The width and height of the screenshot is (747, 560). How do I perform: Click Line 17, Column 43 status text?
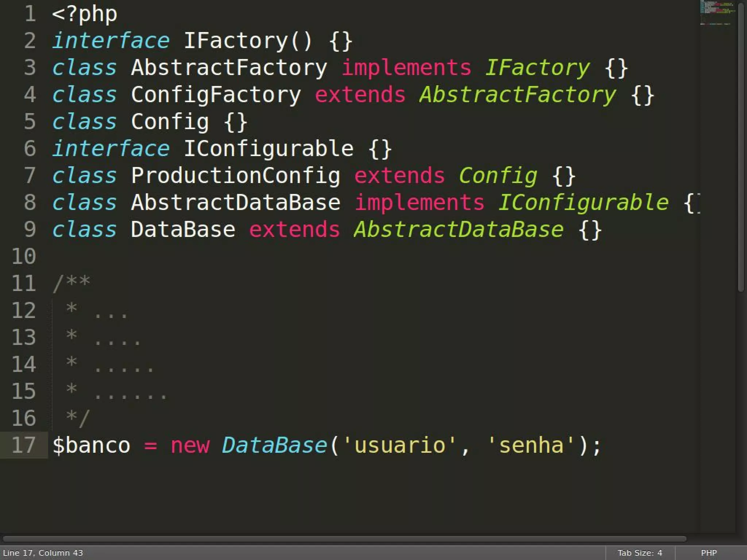coord(43,553)
